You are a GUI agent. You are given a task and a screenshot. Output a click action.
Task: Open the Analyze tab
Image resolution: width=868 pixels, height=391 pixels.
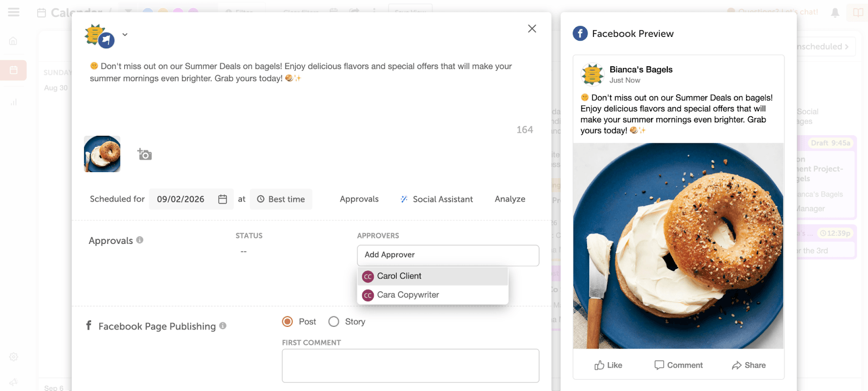point(510,199)
